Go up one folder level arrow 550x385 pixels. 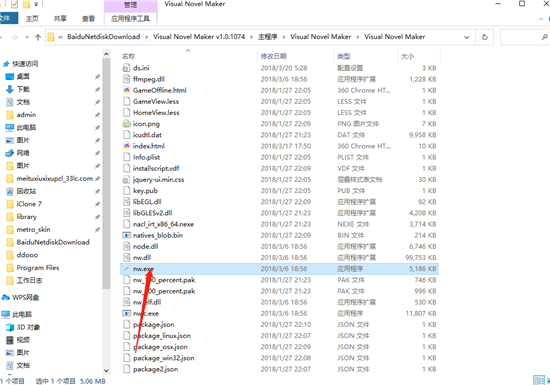[38, 37]
